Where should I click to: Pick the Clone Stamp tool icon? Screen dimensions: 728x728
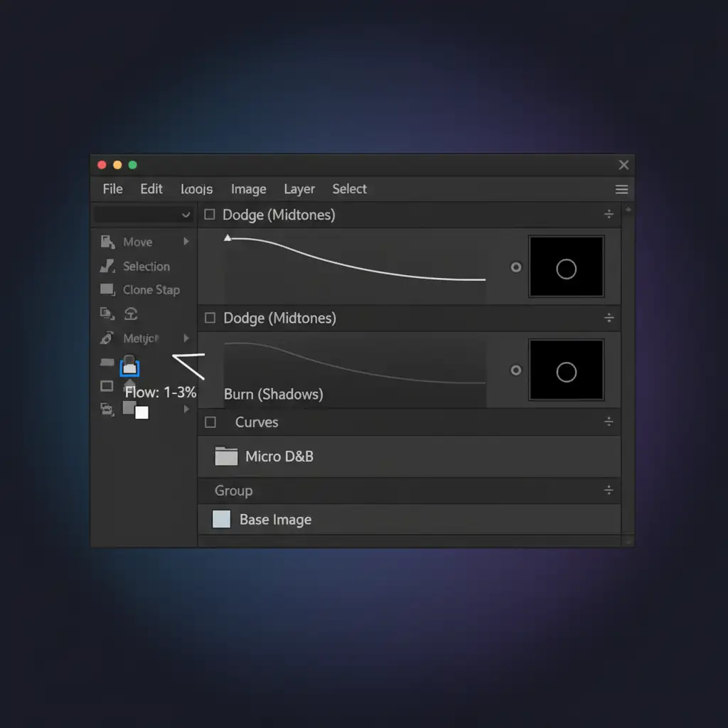(x=107, y=290)
